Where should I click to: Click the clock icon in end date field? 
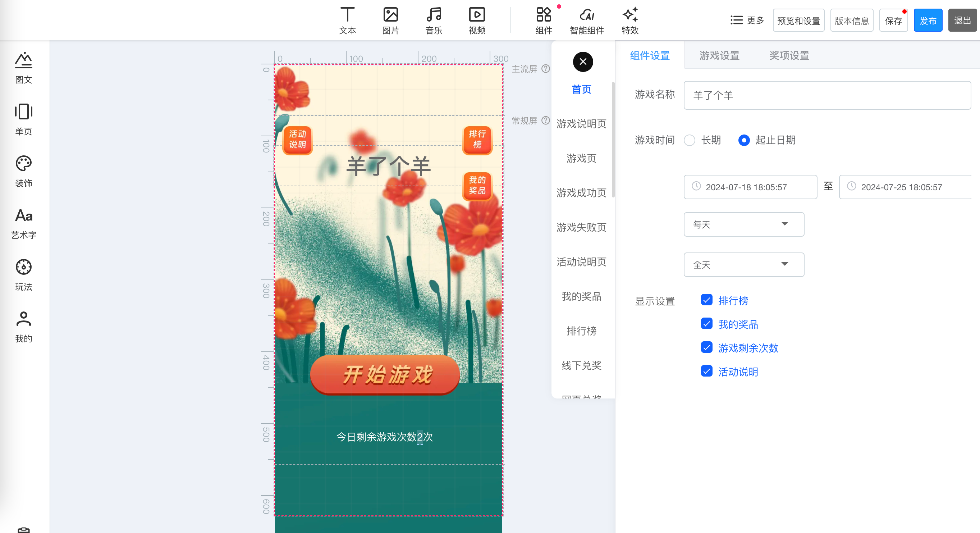851,186
